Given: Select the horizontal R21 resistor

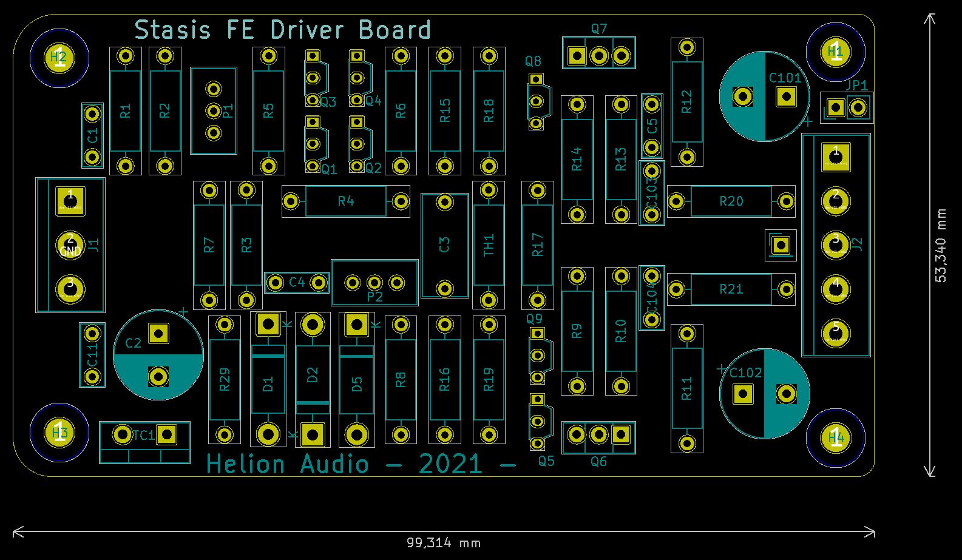Looking at the screenshot, I should tap(731, 289).
